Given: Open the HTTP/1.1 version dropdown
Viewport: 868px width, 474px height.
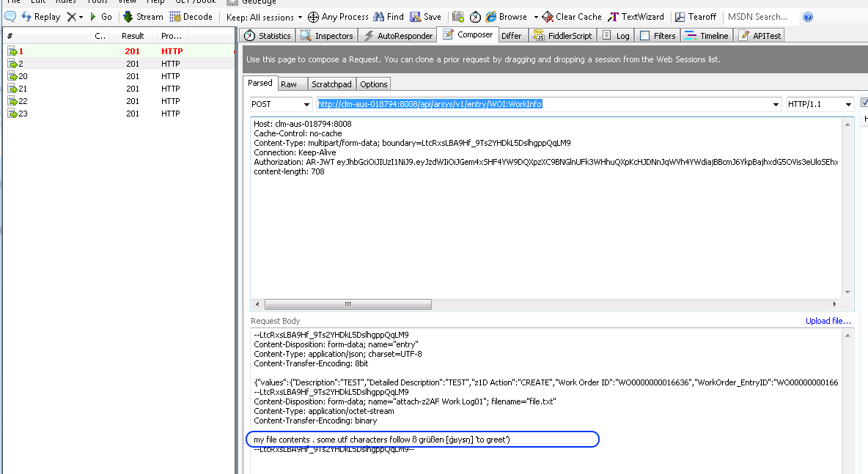Looking at the screenshot, I should 848,105.
